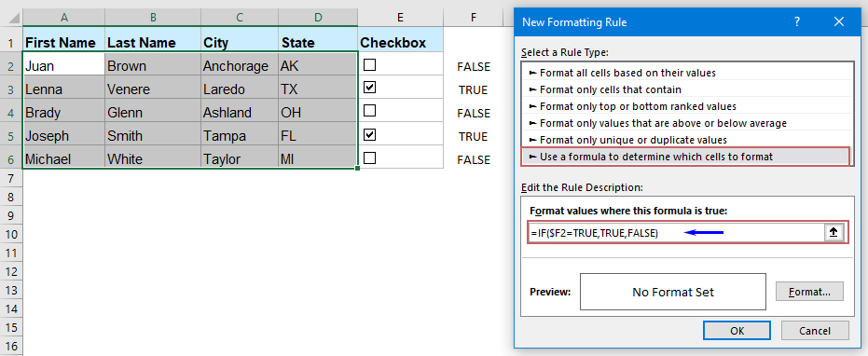
Task: Select 'Use a formula to determine' rule type
Action: (x=685, y=157)
